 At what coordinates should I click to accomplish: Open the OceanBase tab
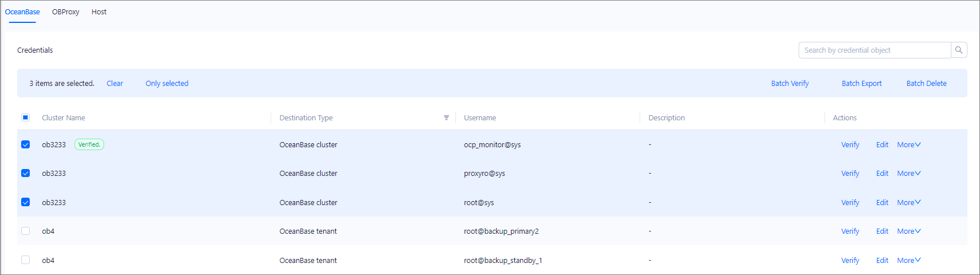pos(22,12)
